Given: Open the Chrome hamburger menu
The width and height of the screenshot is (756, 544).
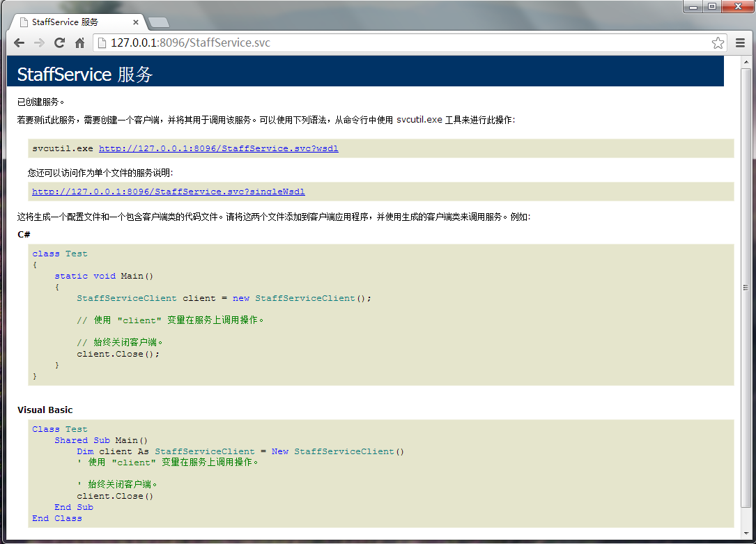Looking at the screenshot, I should click(741, 43).
